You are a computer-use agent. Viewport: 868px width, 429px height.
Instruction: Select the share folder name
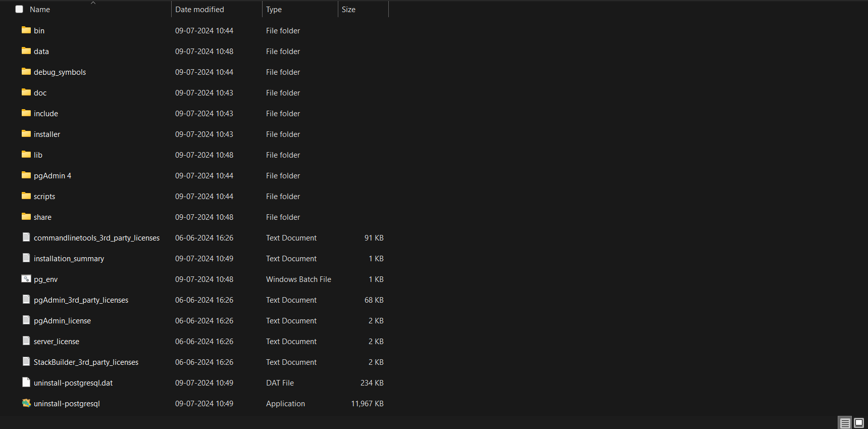point(42,217)
